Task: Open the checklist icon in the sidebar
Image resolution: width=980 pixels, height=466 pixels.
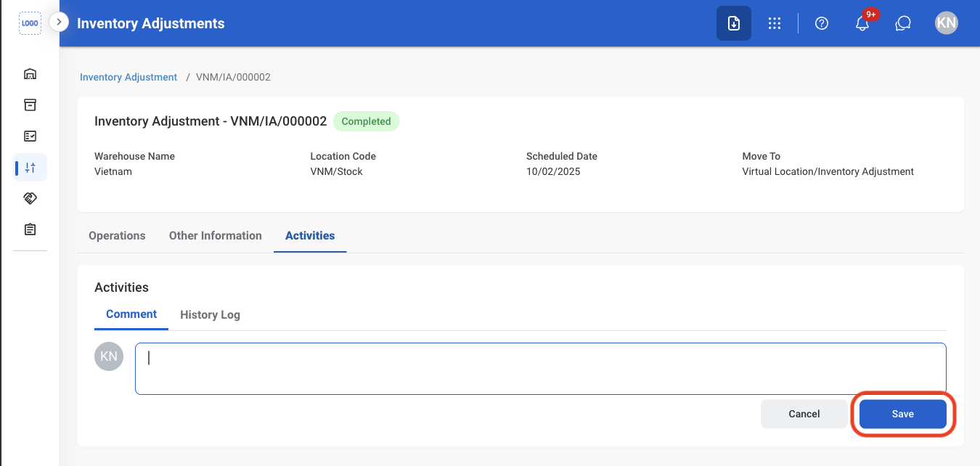Action: (30, 136)
